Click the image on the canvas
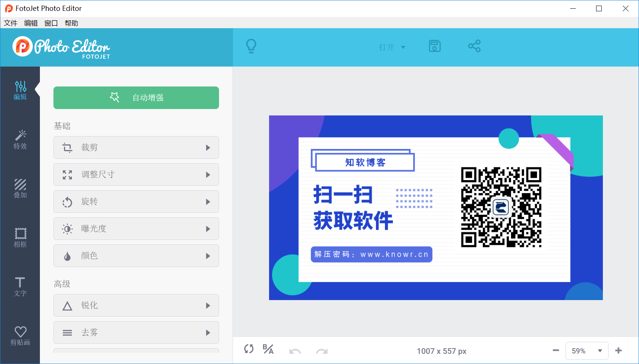Viewport: 639px width, 364px height. [436, 208]
